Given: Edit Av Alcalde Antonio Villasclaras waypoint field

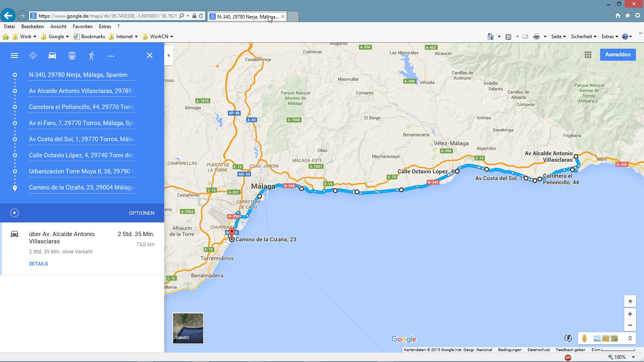Looking at the screenshot, I should (82, 91).
